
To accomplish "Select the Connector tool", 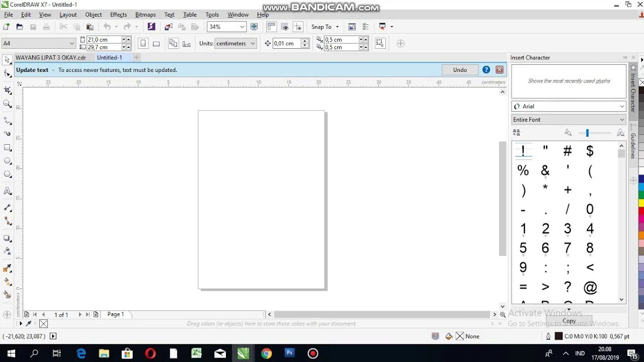I will point(7,221).
